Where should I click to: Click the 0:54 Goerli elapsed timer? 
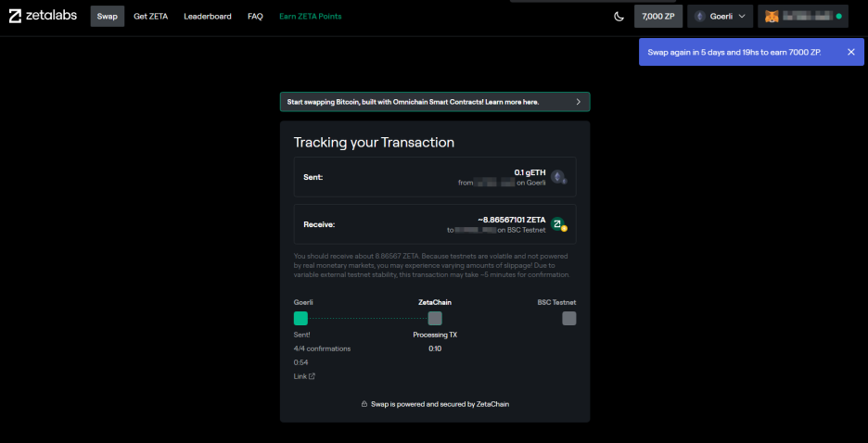click(301, 362)
